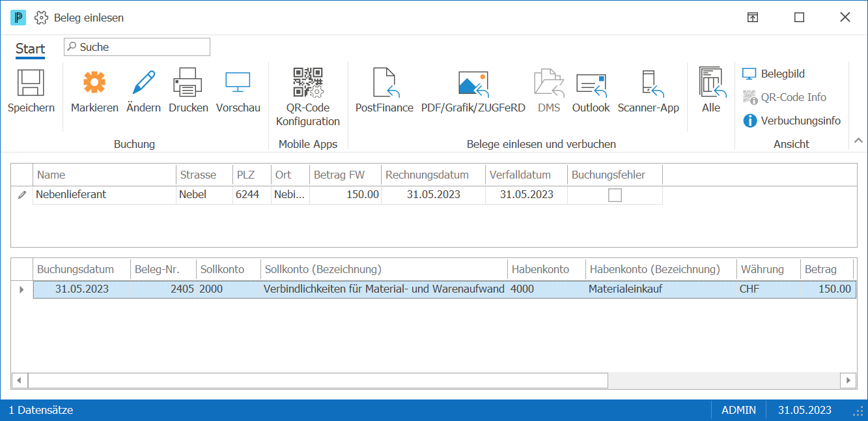Sort by the Ort column header
Viewport: 868px width, 421px height.
pos(290,175)
